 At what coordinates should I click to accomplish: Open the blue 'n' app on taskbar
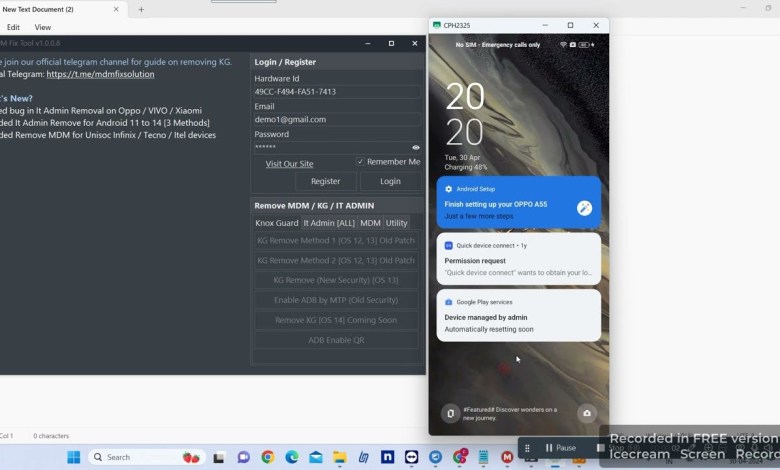click(388, 457)
